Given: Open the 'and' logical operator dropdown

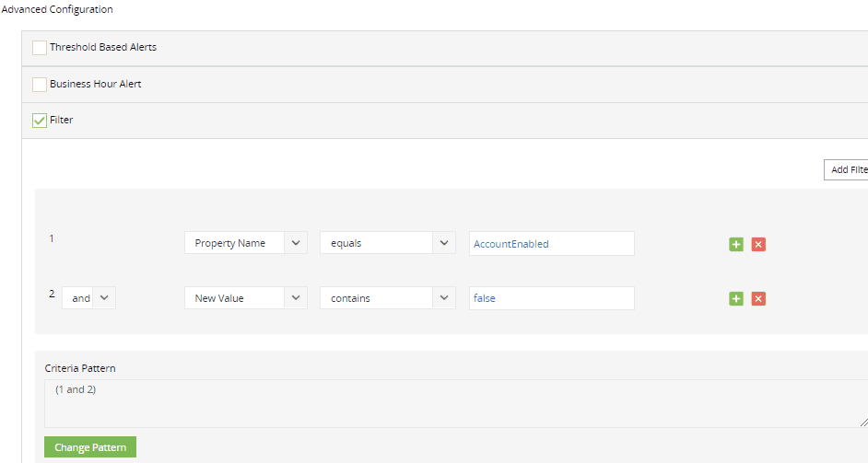Looking at the screenshot, I should (89, 298).
